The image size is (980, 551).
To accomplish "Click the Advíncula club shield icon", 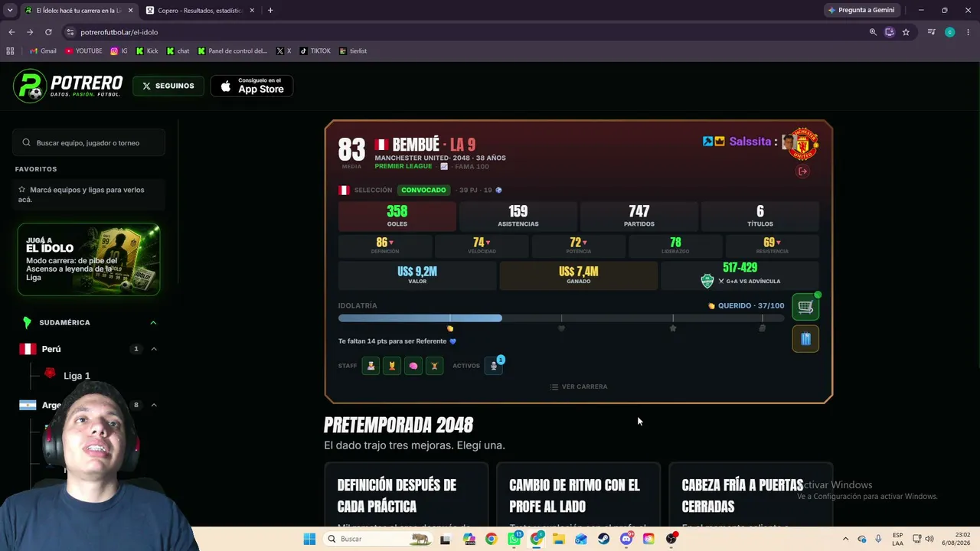I will (x=707, y=281).
